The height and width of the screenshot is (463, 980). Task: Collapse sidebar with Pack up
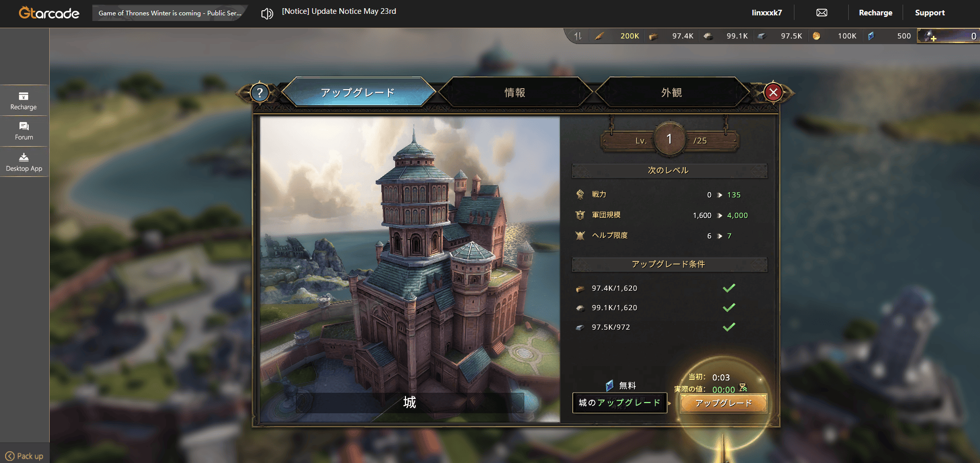pyautogui.click(x=24, y=456)
